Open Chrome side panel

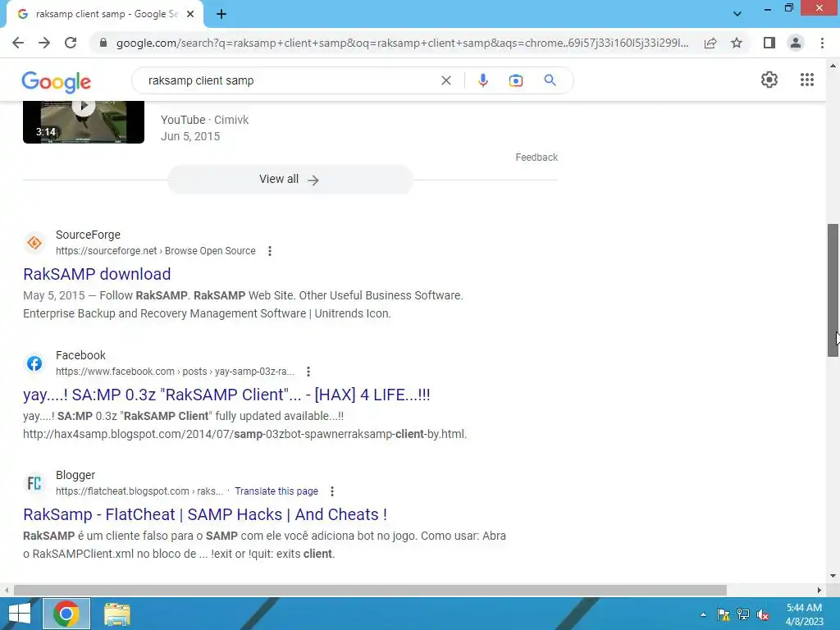point(769,43)
